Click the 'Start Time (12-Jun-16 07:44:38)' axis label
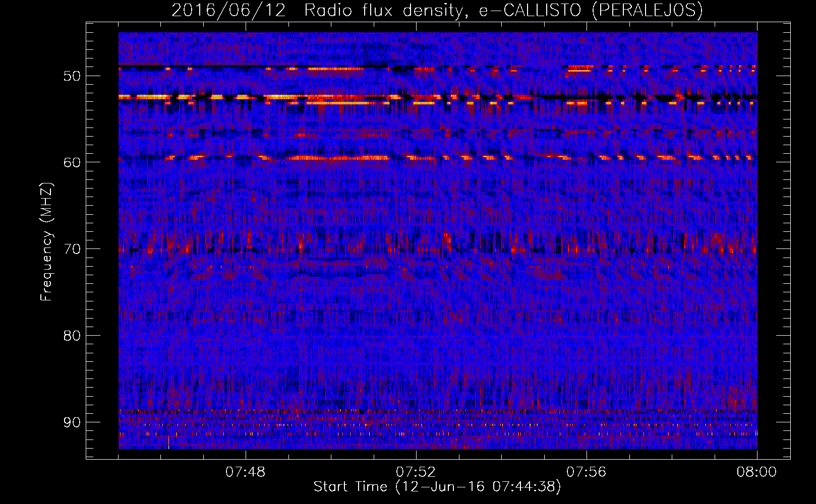This screenshot has height=504, width=816. pyautogui.click(x=437, y=487)
